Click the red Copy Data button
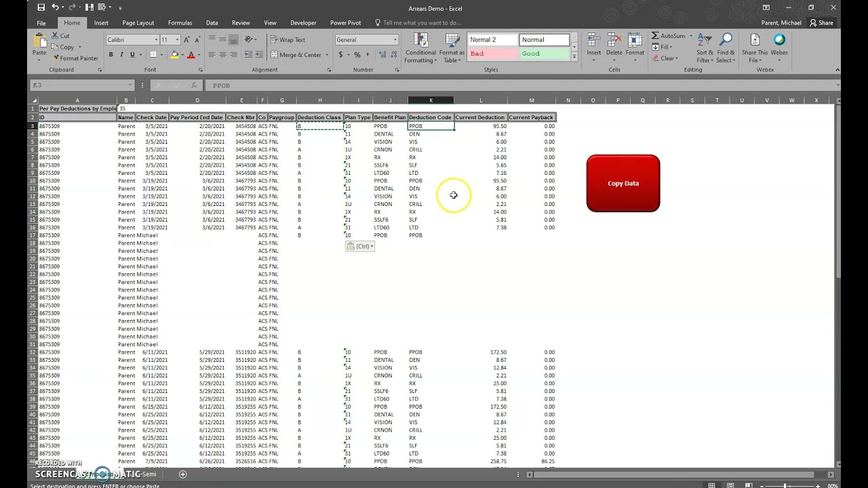868x488 pixels. (623, 183)
